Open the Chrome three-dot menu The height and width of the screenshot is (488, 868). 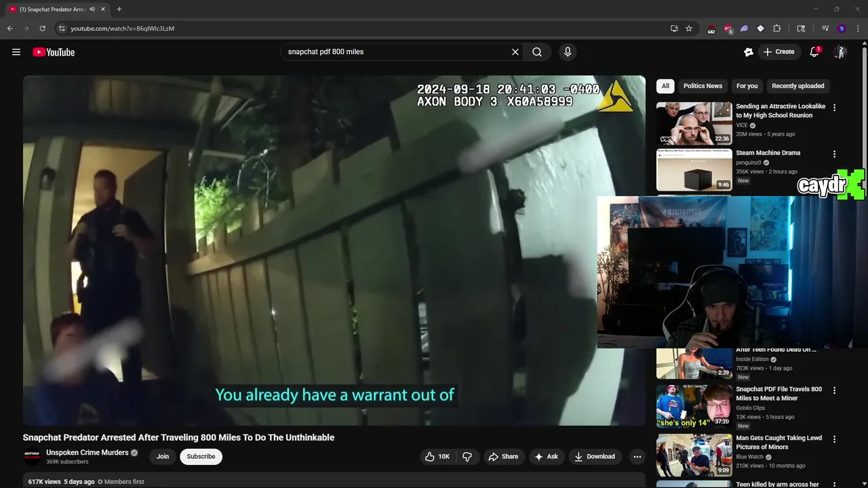point(858,28)
